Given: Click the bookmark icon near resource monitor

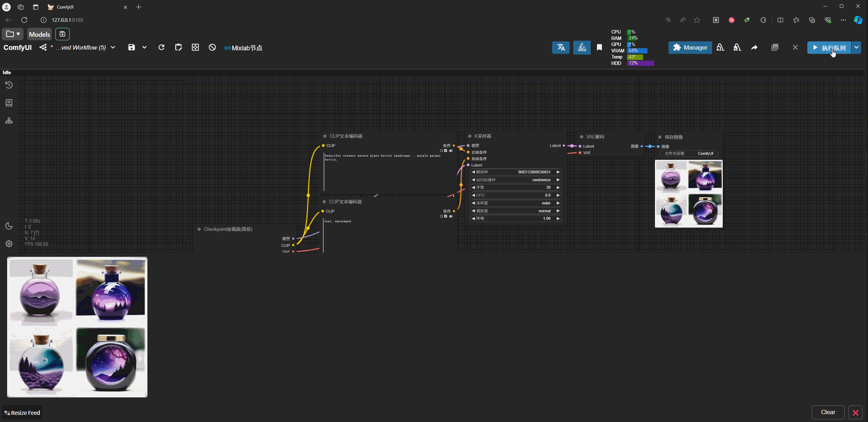Looking at the screenshot, I should (x=599, y=47).
